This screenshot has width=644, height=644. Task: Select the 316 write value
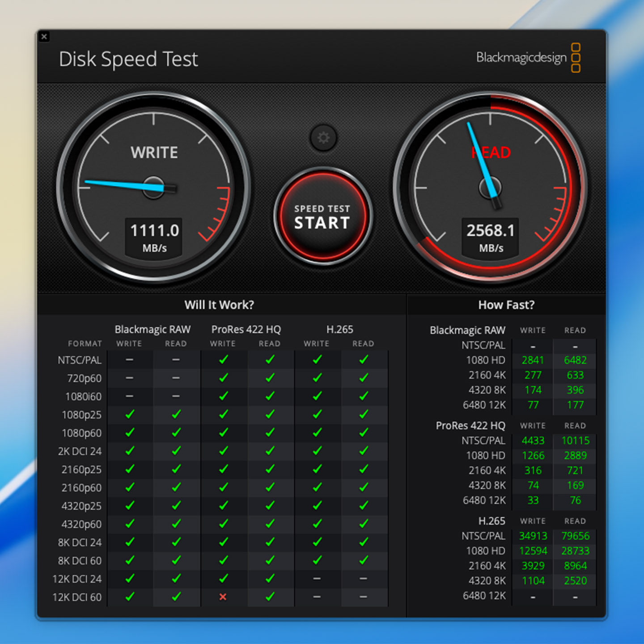point(533,471)
